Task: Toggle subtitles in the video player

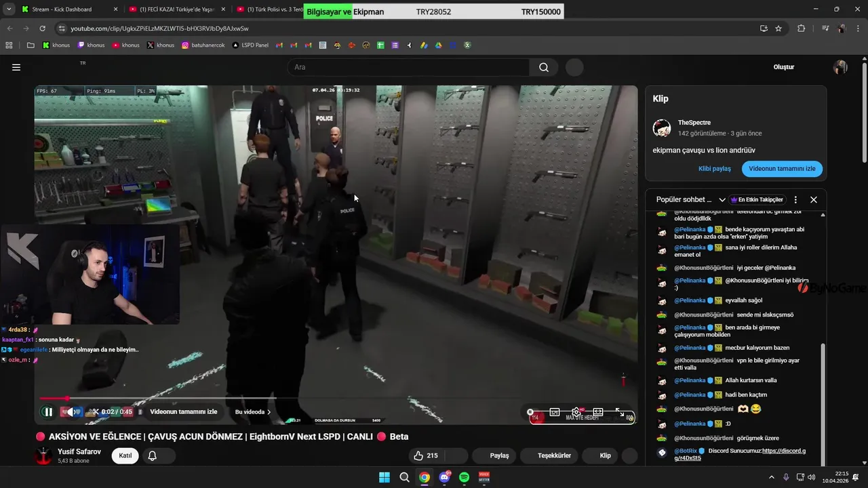Action: tap(554, 411)
